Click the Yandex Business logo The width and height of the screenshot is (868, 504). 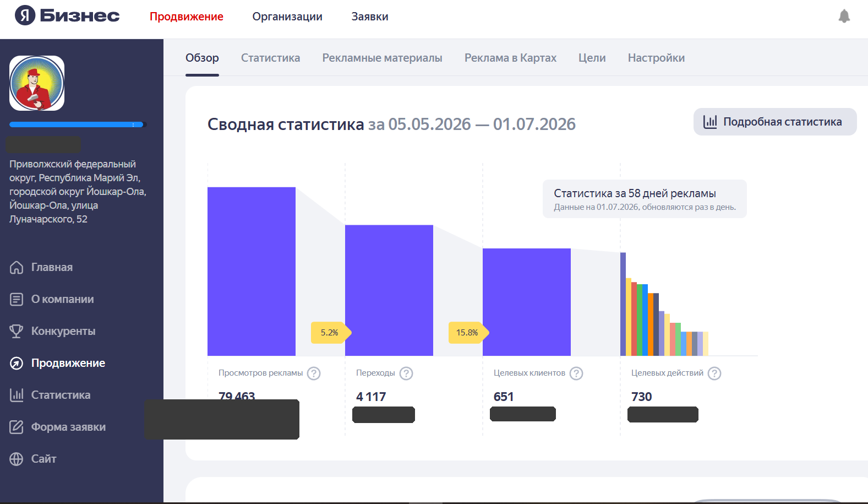(x=67, y=16)
